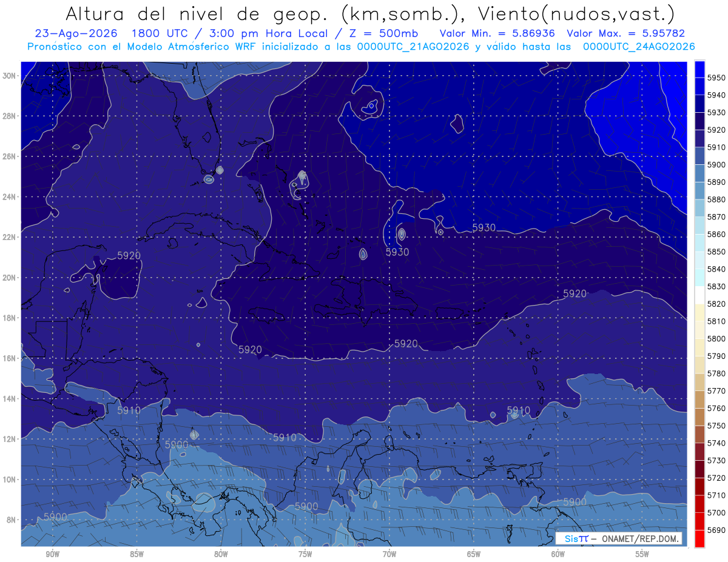
Task: Select the valid-until time '0000UTC_24AGO2026'
Action: [x=639, y=46]
